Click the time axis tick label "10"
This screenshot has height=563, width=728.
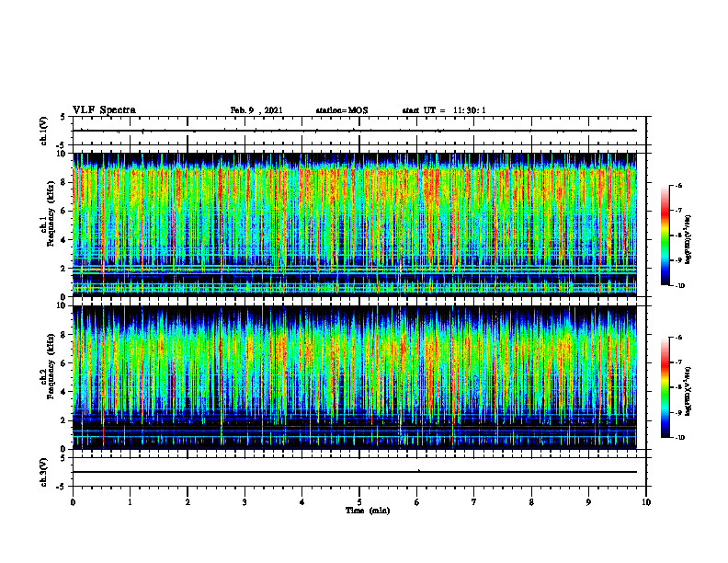646,502
